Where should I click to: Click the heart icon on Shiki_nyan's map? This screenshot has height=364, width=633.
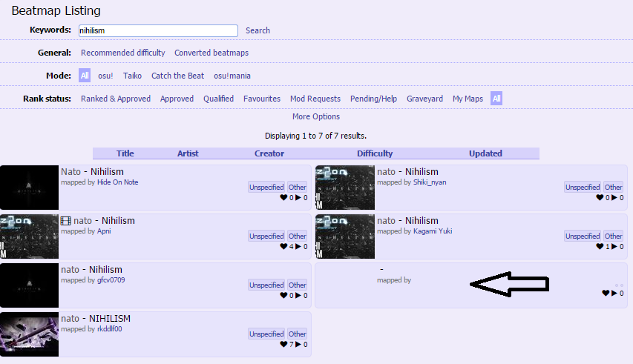(600, 197)
